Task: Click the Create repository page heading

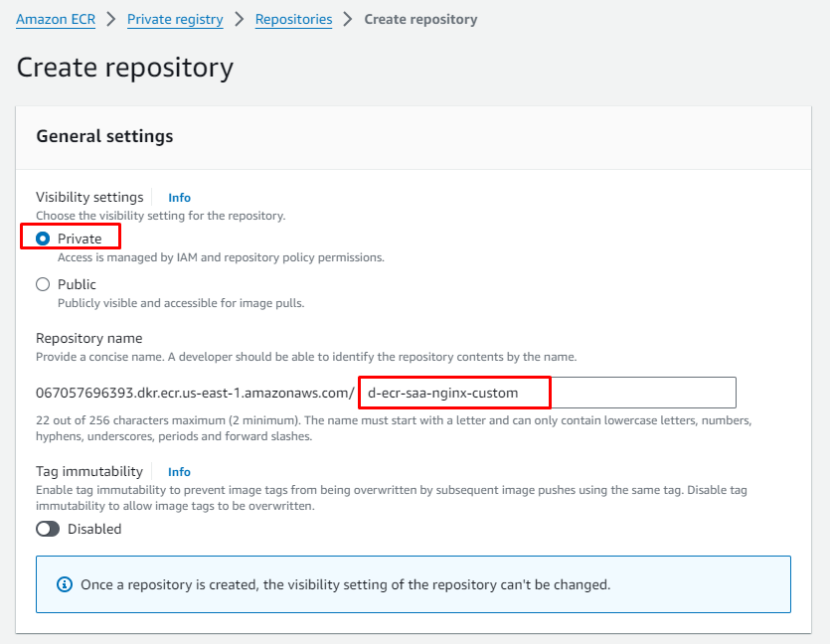Action: [125, 68]
